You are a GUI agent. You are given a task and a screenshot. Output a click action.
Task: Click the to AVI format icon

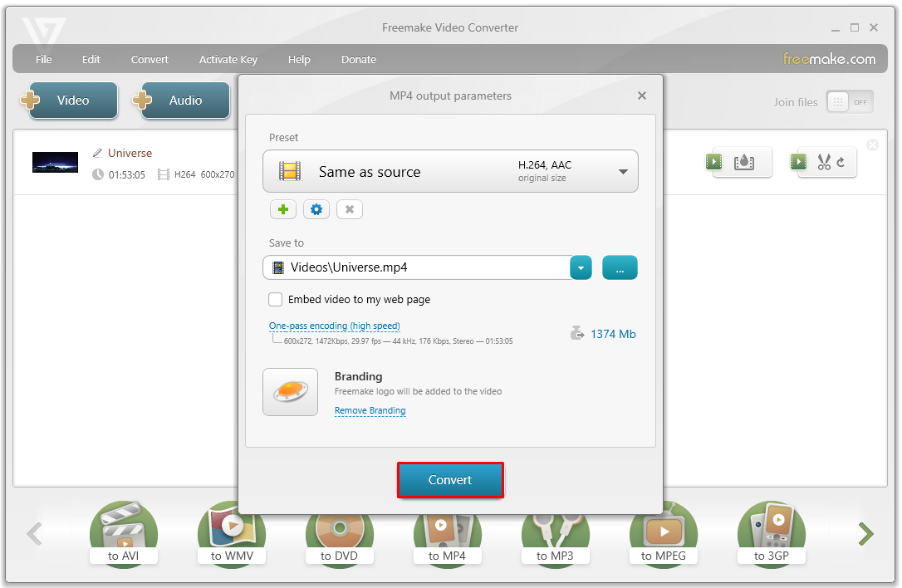[123, 534]
